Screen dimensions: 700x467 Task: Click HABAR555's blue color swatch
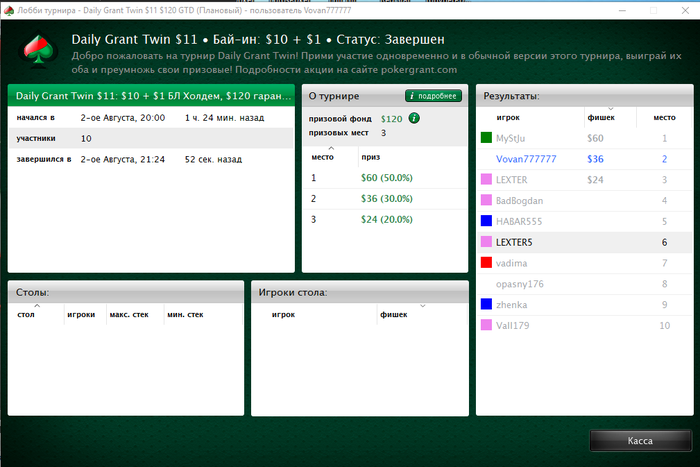(486, 221)
